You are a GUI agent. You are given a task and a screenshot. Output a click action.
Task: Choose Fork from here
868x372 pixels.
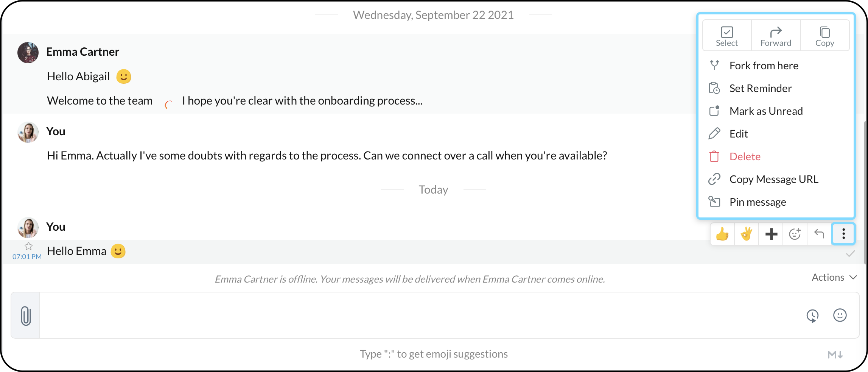point(764,66)
